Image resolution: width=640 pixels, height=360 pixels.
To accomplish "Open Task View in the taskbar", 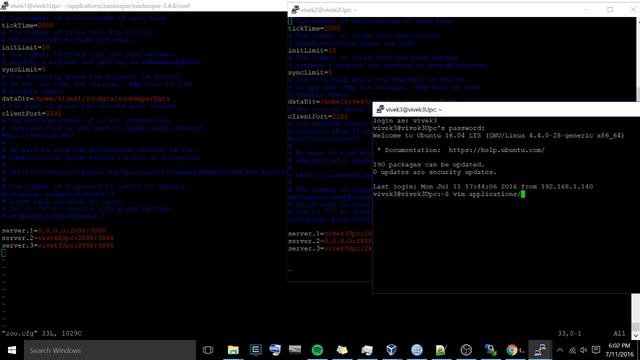I will click(x=208, y=350).
